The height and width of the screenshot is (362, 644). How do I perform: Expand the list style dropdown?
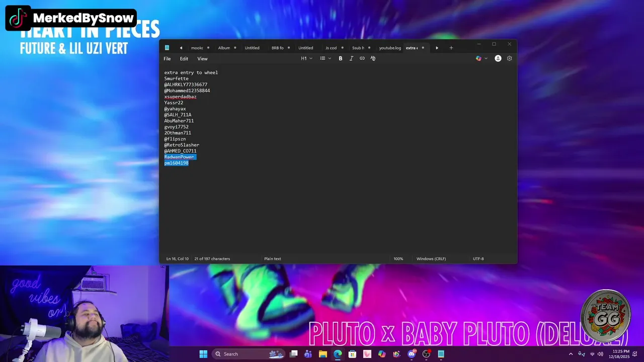coord(326,58)
